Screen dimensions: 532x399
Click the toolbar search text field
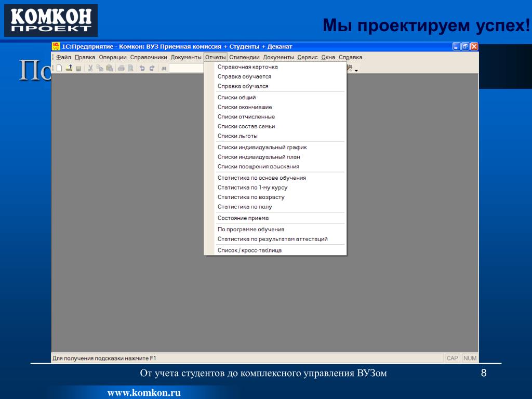point(187,68)
